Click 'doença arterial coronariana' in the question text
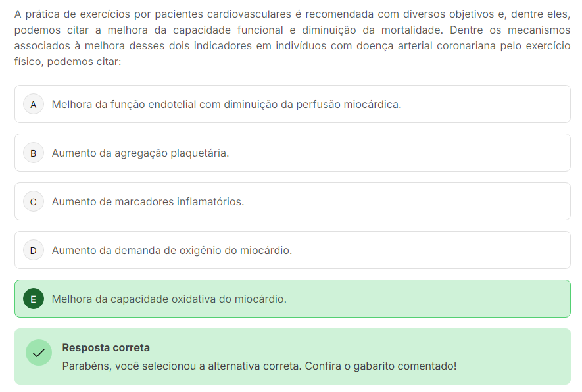Screen dimensions: 582x392 (426, 46)
